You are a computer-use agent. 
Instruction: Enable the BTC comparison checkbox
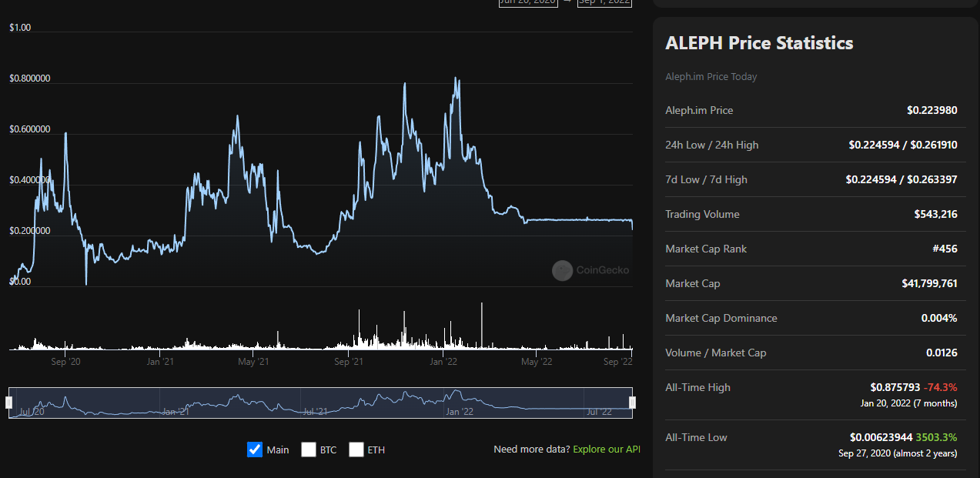tap(309, 450)
